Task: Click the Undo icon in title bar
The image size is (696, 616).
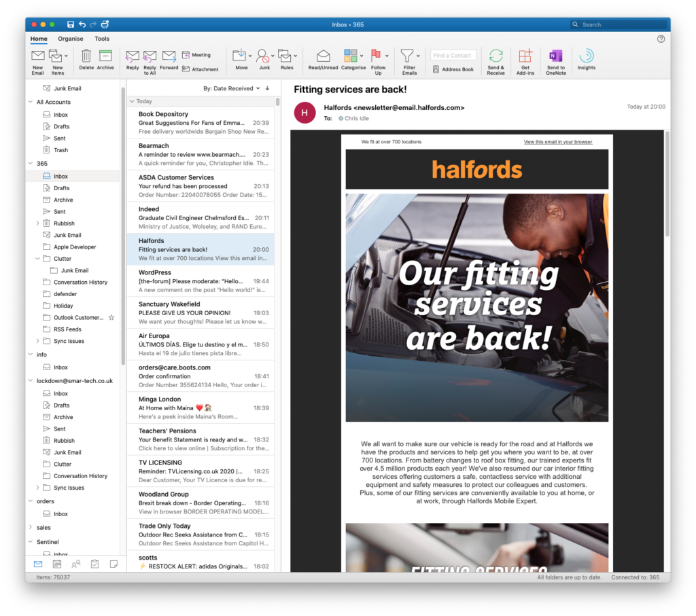Action: pyautogui.click(x=82, y=24)
